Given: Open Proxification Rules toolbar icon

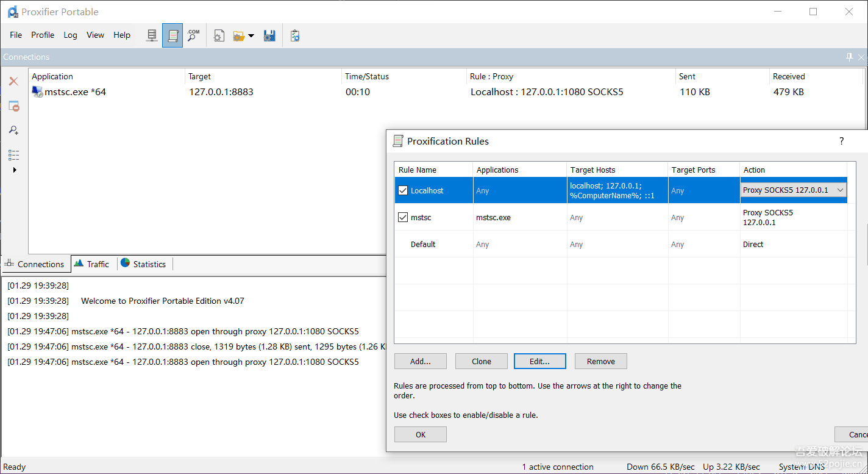Looking at the screenshot, I should [173, 35].
